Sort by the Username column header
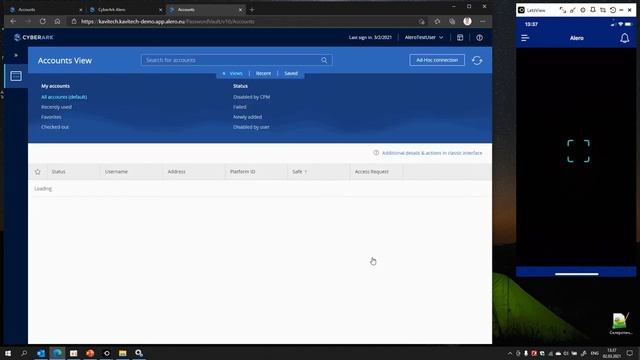This screenshot has width=640, height=360. click(x=116, y=172)
